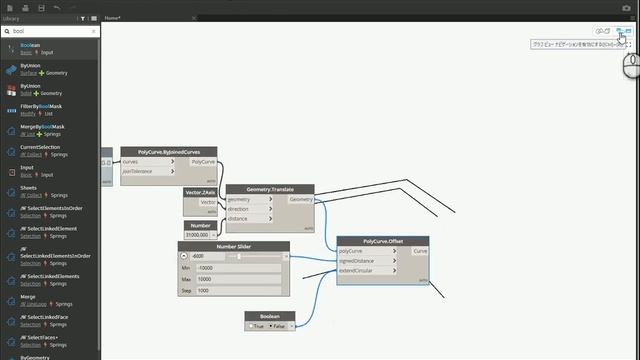Select the FilterByBoolMask result text
The height and width of the screenshot is (360, 640).
41,107
